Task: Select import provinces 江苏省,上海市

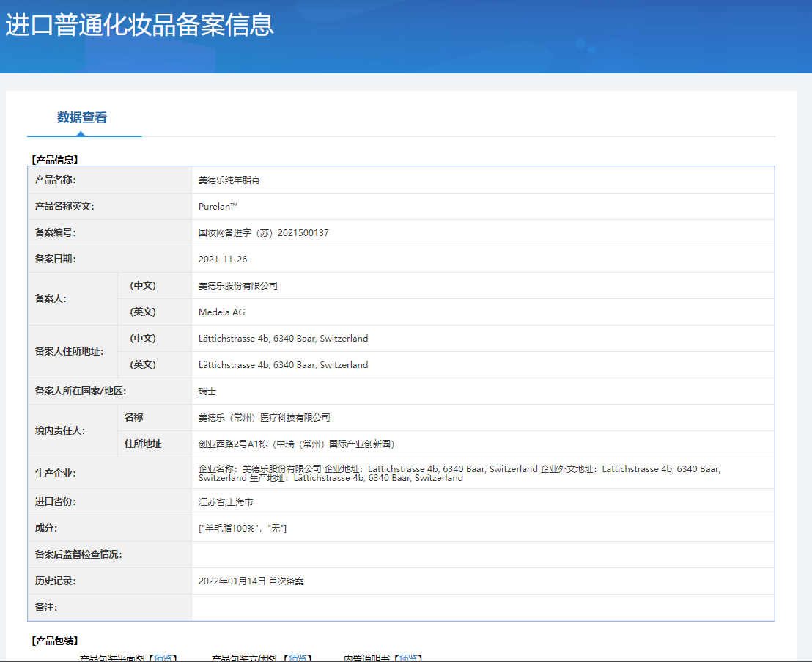Action: click(x=226, y=502)
